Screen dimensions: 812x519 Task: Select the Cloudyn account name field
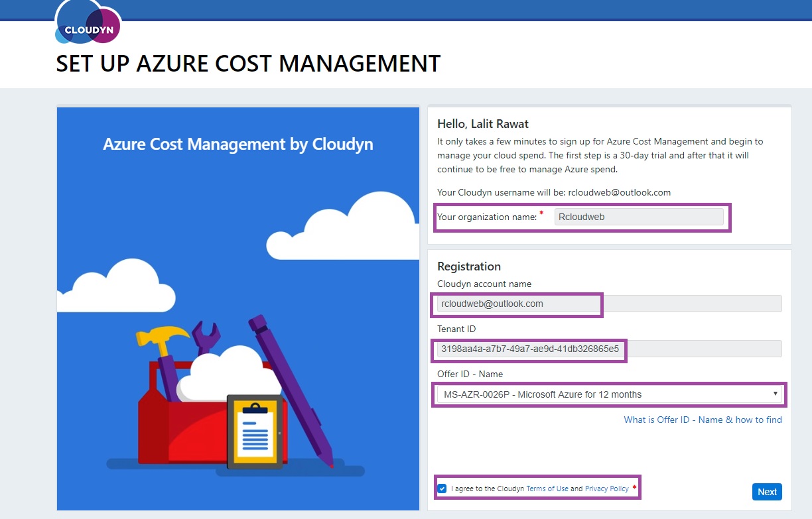click(517, 305)
